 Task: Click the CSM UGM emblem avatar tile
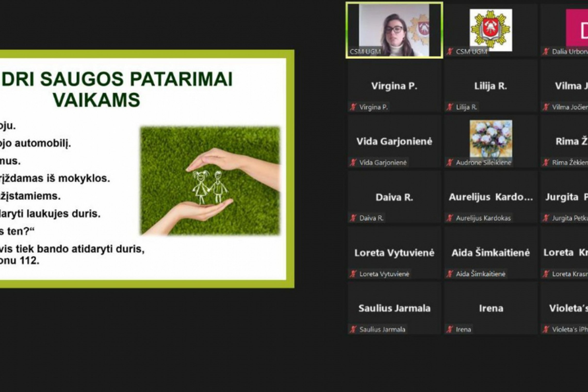pos(491,30)
